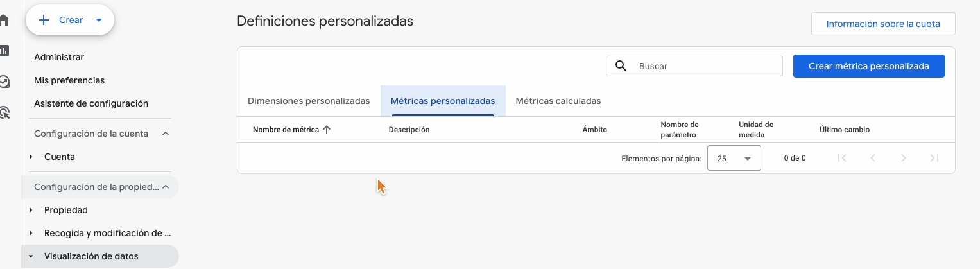Open the Advertising cursor-click icon
This screenshot has height=269, width=980.
(x=4, y=113)
